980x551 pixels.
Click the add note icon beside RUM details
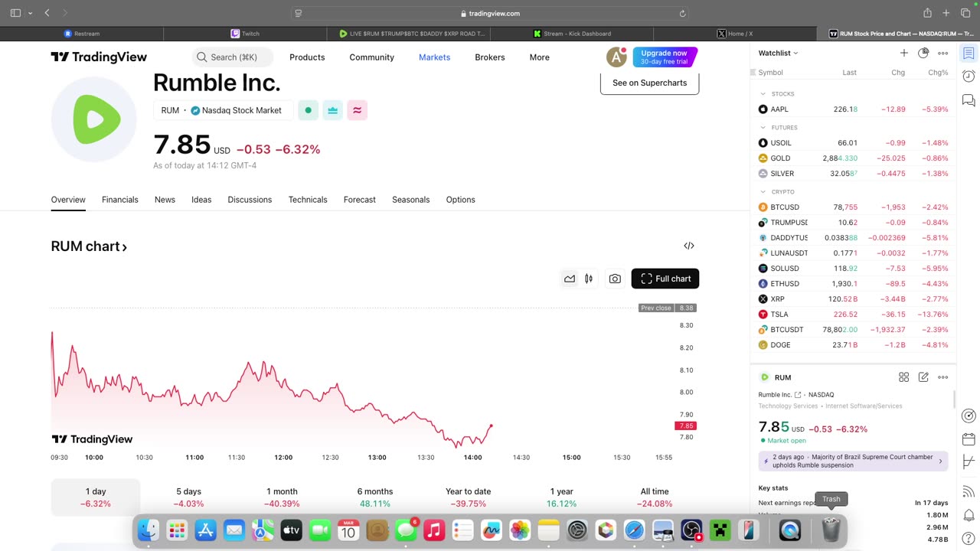pyautogui.click(x=923, y=377)
